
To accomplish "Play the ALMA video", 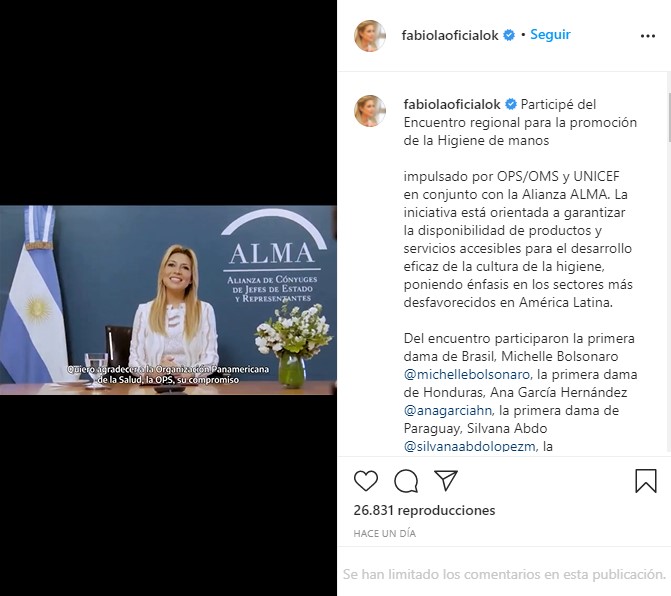I will point(168,300).
